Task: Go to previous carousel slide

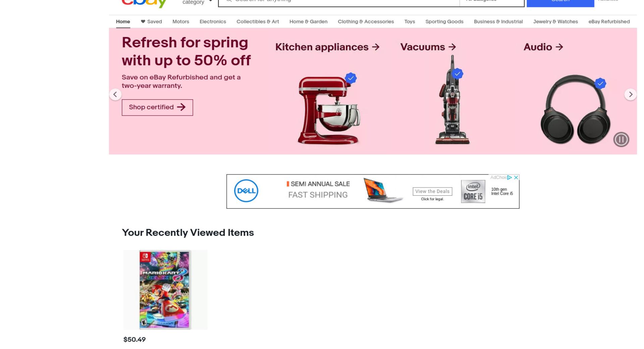Action: click(x=115, y=94)
